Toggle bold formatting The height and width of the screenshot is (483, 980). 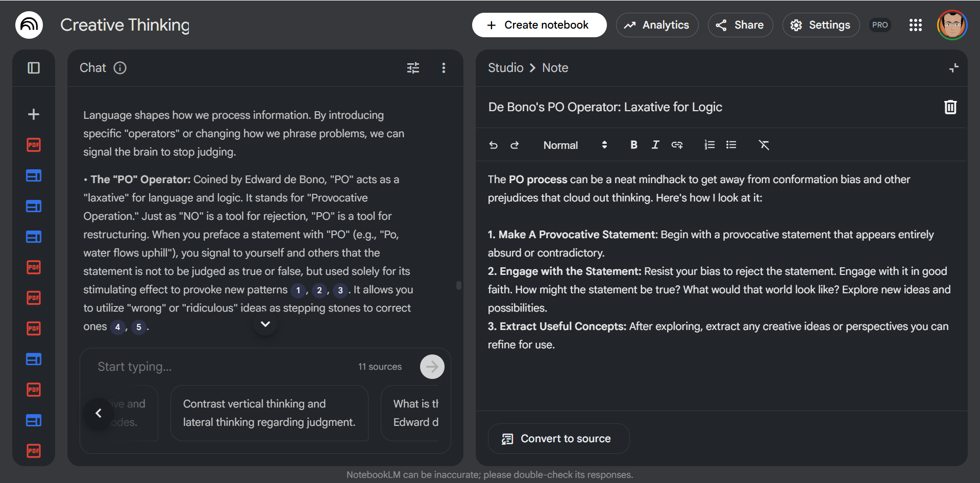(633, 145)
